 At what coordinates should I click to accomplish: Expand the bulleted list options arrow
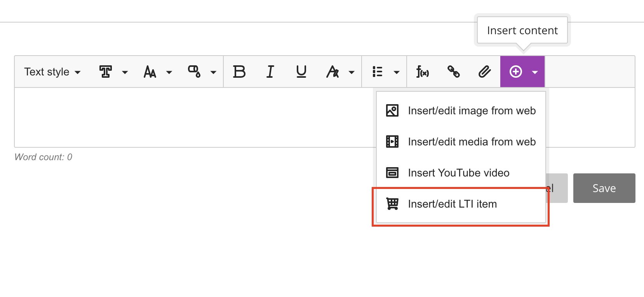(x=396, y=72)
